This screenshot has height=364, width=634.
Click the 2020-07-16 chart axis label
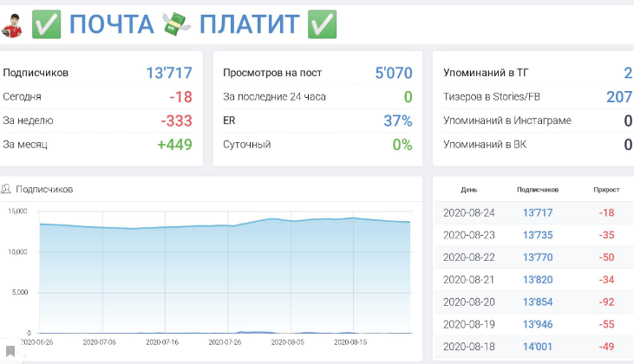tap(162, 342)
